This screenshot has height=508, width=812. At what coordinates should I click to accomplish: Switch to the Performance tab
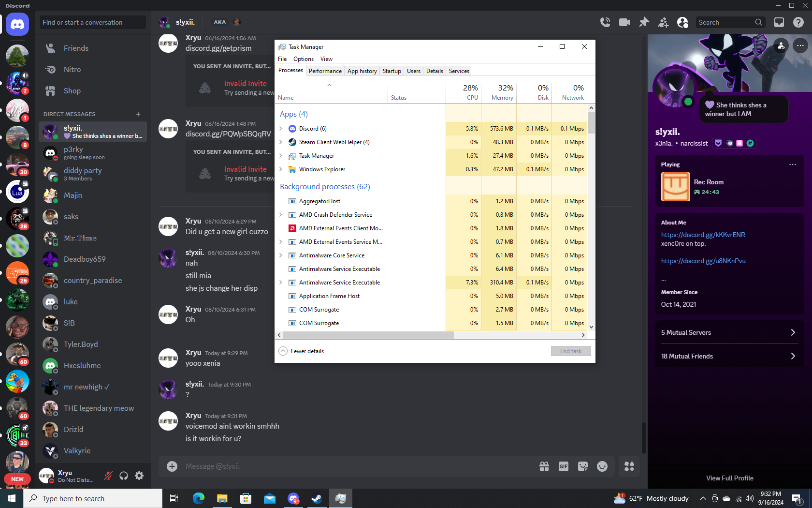(x=325, y=71)
